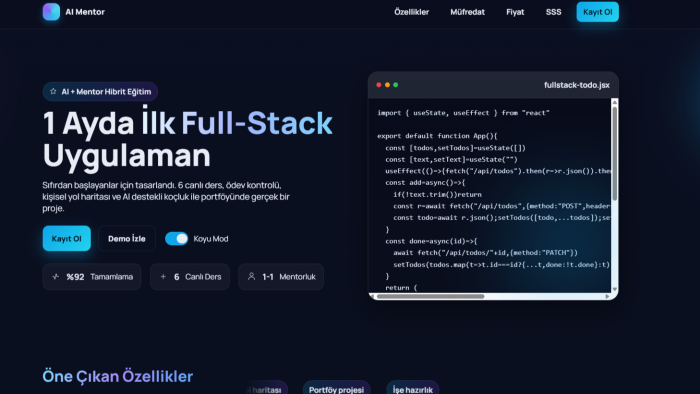Image resolution: width=700 pixels, height=394 pixels.
Task: Click the hero Kayıt Ol button
Action: (x=67, y=238)
